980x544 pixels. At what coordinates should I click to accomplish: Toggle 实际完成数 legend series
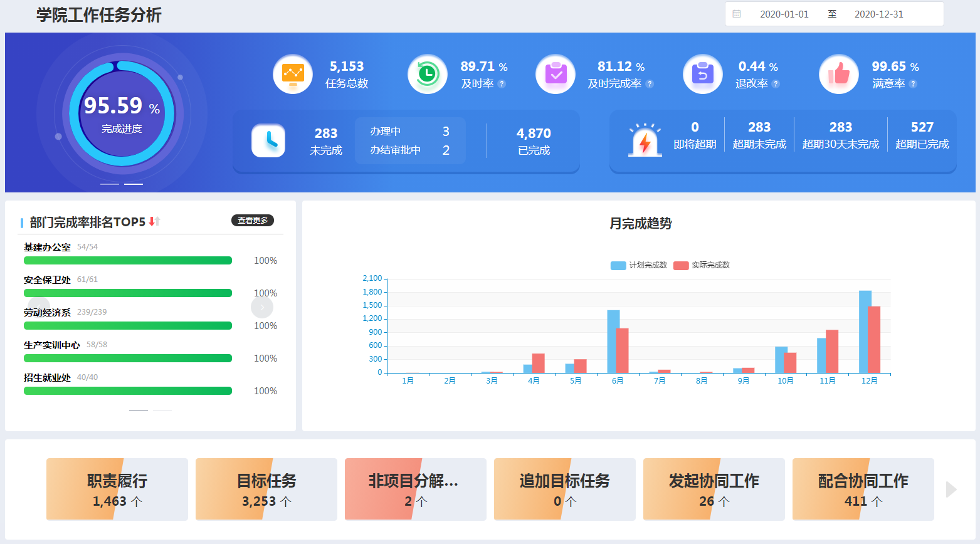[702, 265]
